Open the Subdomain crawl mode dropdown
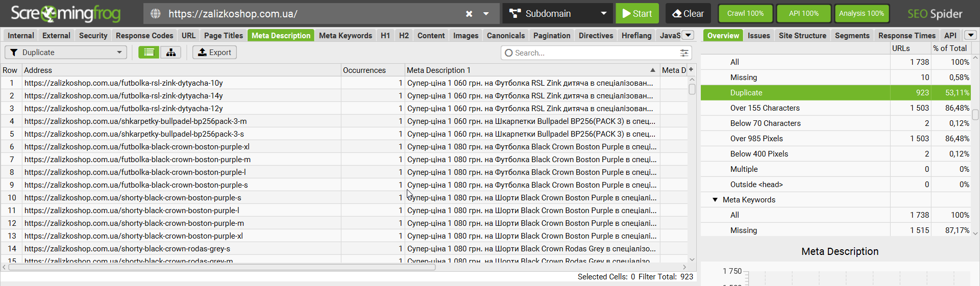The image size is (980, 286). click(x=557, y=14)
